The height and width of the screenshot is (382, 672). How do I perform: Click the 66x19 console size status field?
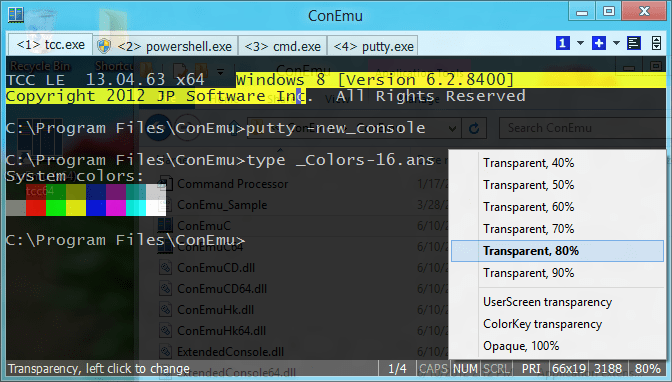tap(569, 369)
